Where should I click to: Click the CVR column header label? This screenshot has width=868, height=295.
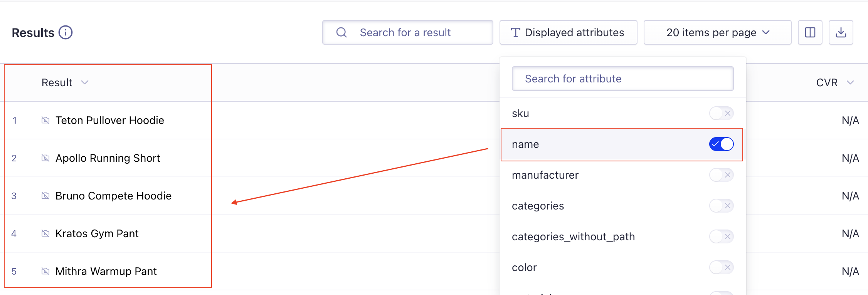tap(827, 82)
